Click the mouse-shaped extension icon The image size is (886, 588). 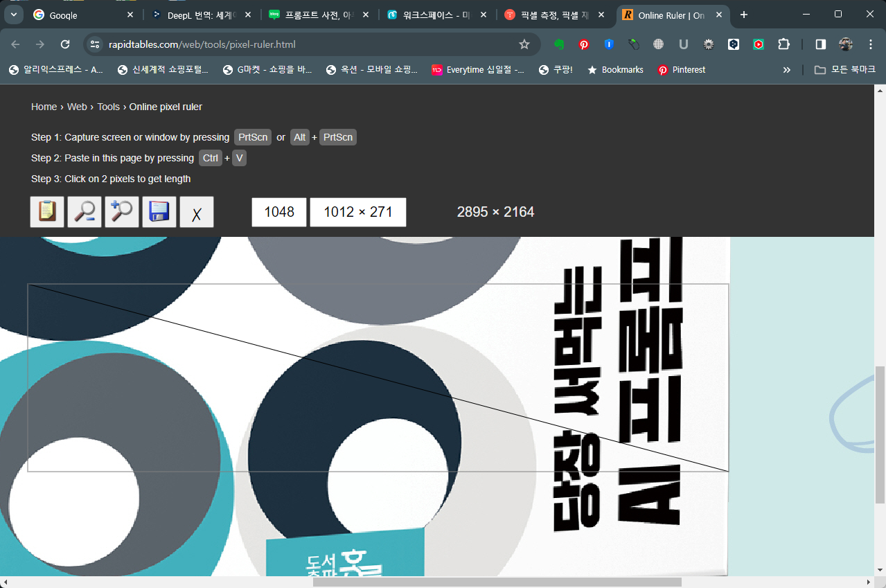click(634, 44)
